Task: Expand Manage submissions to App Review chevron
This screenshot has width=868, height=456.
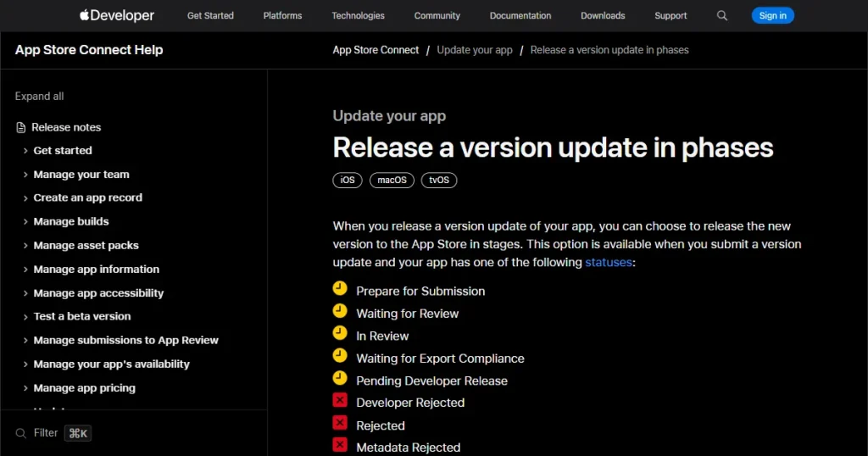Action: pos(25,341)
